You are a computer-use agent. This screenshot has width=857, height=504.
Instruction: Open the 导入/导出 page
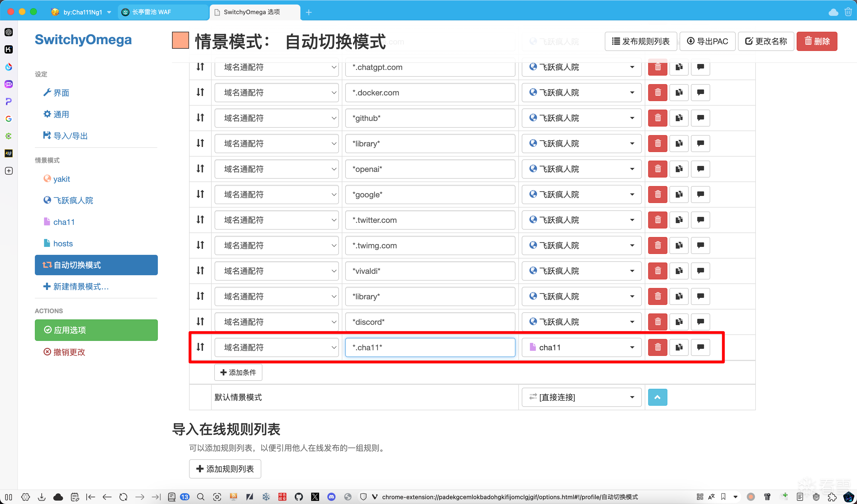pos(66,136)
